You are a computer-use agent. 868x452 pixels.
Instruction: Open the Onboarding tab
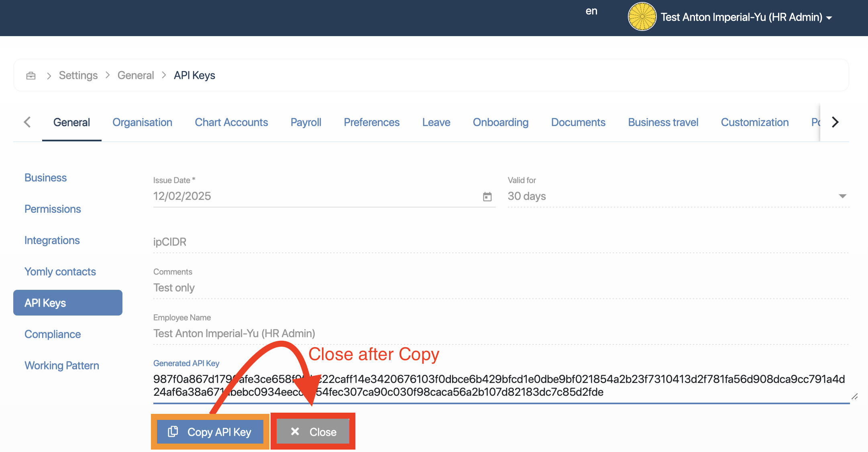[500, 122]
